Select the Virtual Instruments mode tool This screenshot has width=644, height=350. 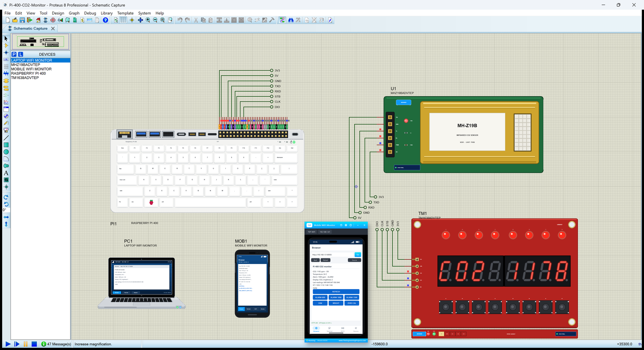[x=6, y=130]
